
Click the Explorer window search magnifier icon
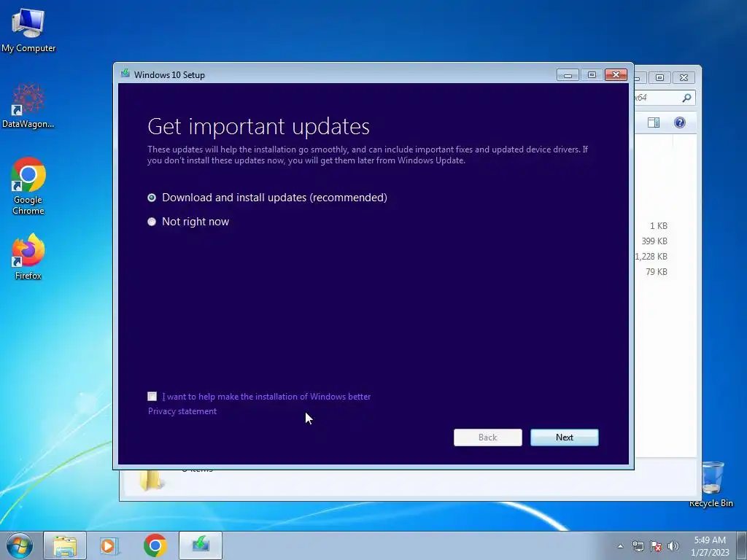686,98
